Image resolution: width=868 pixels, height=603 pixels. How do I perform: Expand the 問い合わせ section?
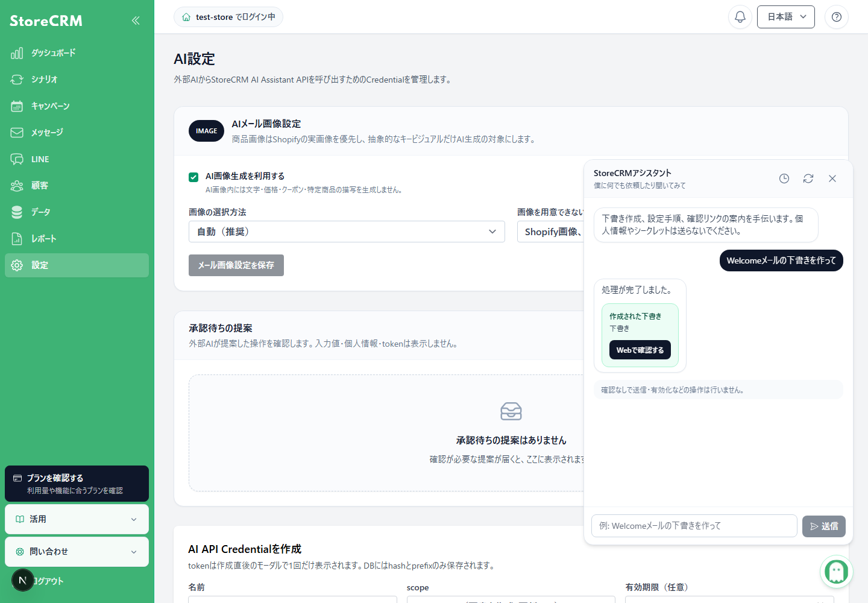pyautogui.click(x=77, y=552)
